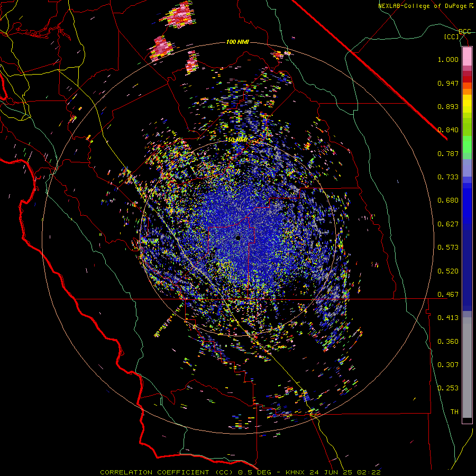Select the 0.787 scale value
Viewport: 476px width, 476px height.
448,153
